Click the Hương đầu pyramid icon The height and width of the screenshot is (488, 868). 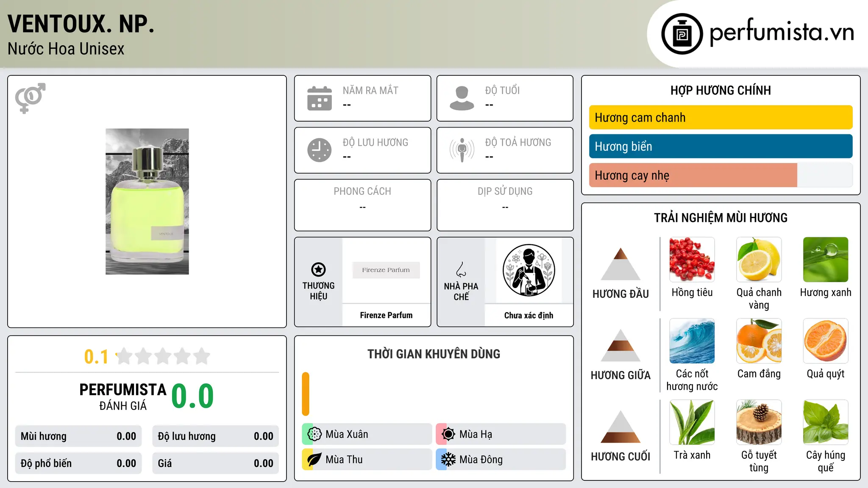tap(620, 263)
